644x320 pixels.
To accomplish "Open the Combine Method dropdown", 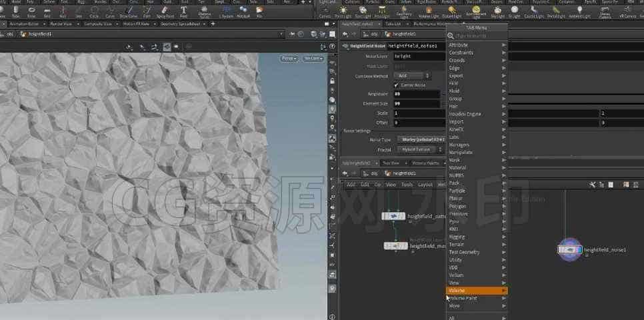I will (412, 76).
